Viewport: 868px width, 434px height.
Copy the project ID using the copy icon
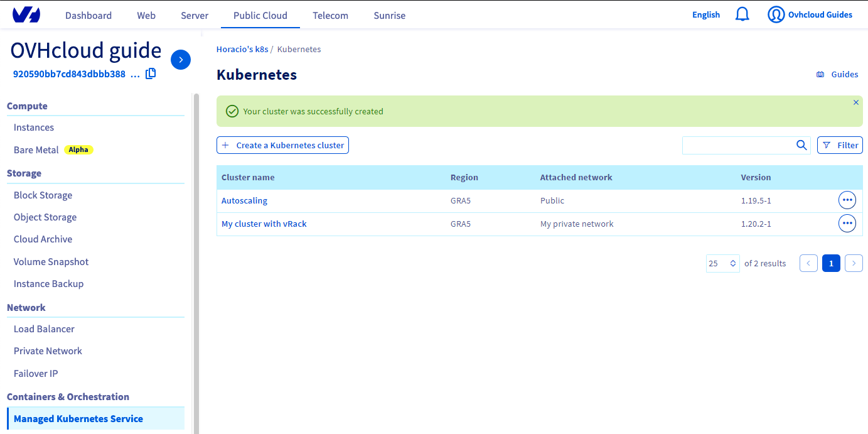(151, 73)
